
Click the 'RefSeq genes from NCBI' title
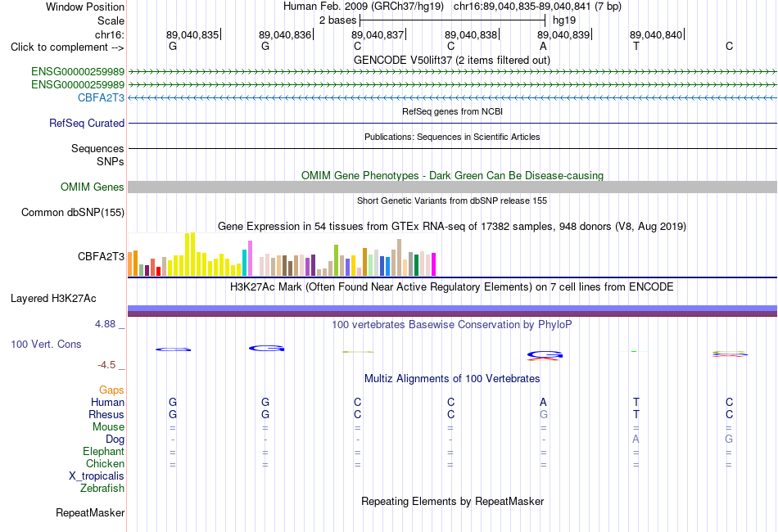tap(452, 111)
